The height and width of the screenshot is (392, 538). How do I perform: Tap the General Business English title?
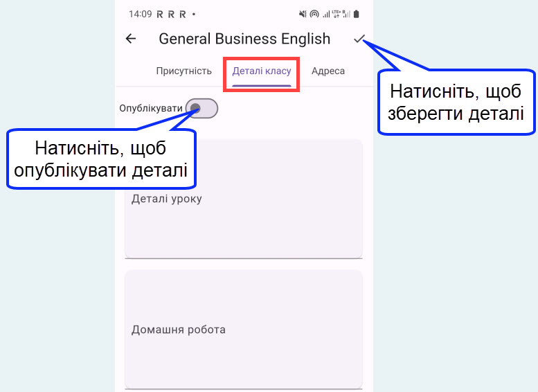pos(244,39)
